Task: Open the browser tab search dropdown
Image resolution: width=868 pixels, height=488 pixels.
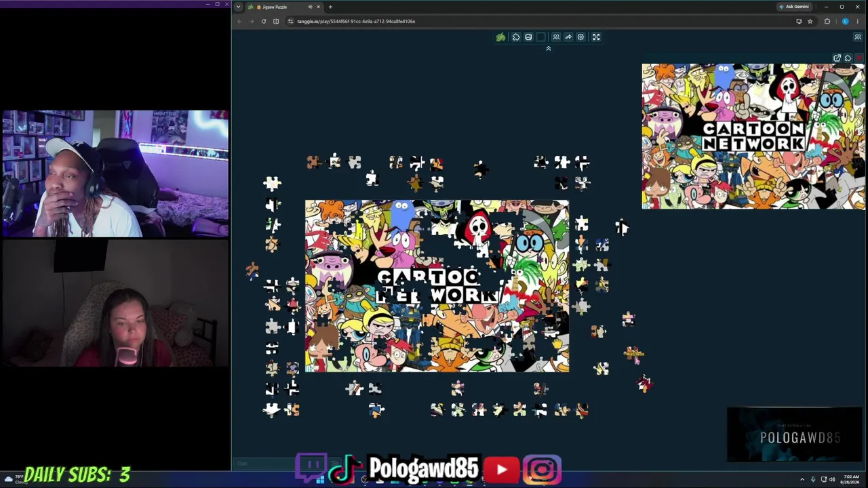Action: coord(238,7)
